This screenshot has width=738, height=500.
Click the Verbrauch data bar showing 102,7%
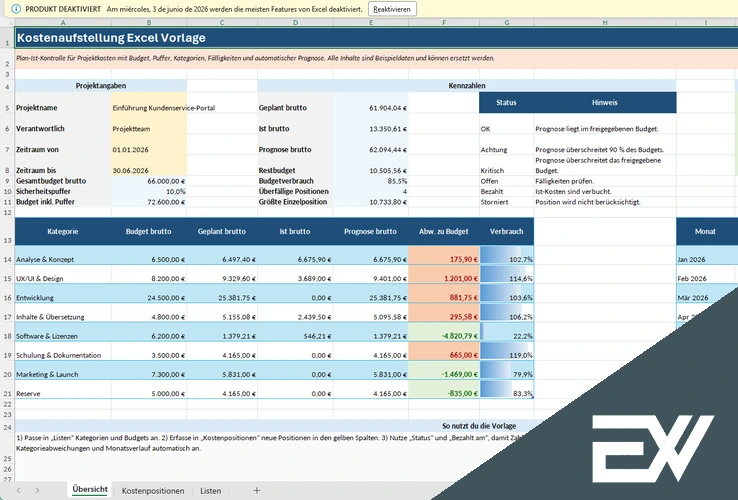(506, 255)
